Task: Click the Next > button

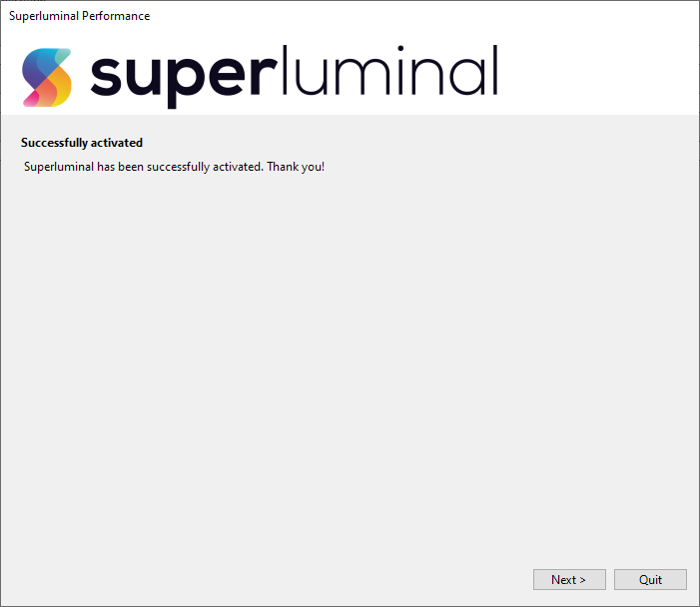Action: [x=568, y=579]
